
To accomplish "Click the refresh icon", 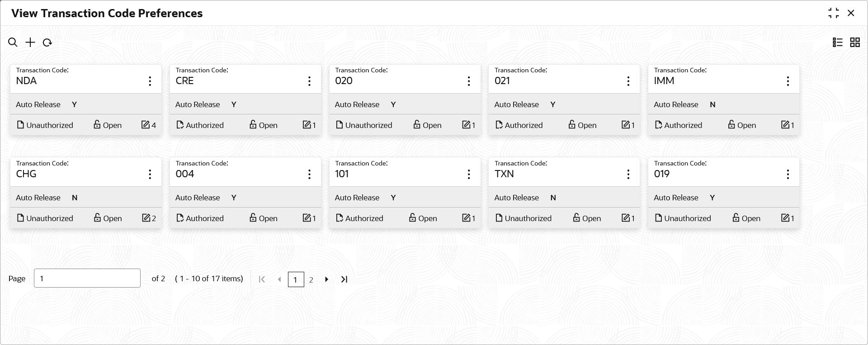I will click(x=47, y=43).
